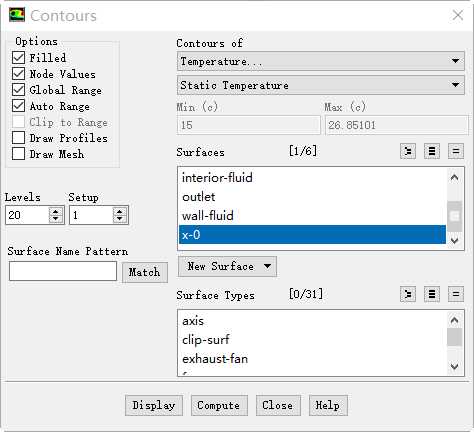The width and height of the screenshot is (474, 432).
Task: Decrease the Setup value with the down arrow
Action: (120, 219)
